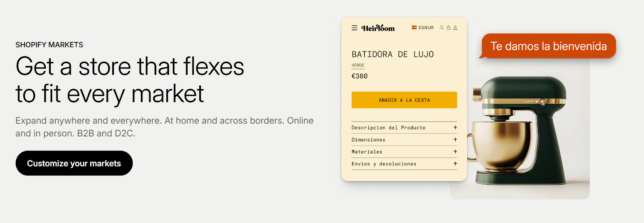Expand Envios y devoluciones plus sign
644x223 pixels.
click(455, 164)
